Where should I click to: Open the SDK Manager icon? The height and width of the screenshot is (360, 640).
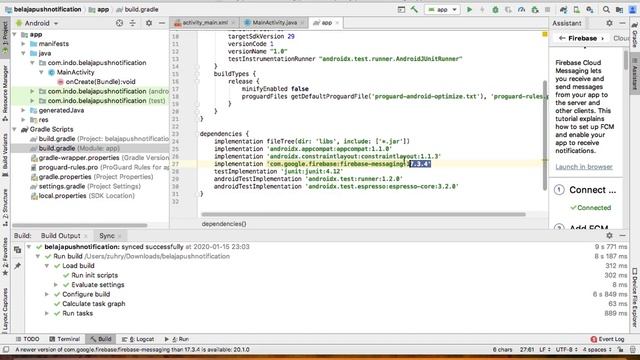tap(589, 9)
